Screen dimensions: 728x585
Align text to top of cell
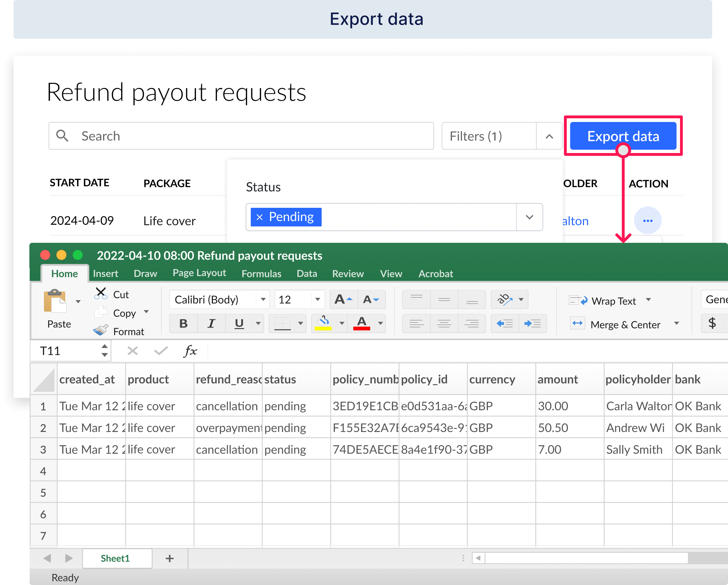pyautogui.click(x=416, y=300)
